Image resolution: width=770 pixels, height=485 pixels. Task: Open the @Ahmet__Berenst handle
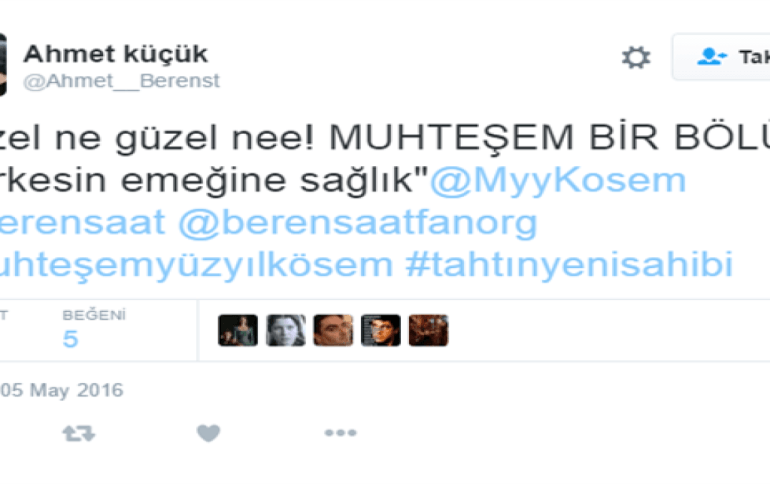tap(121, 81)
